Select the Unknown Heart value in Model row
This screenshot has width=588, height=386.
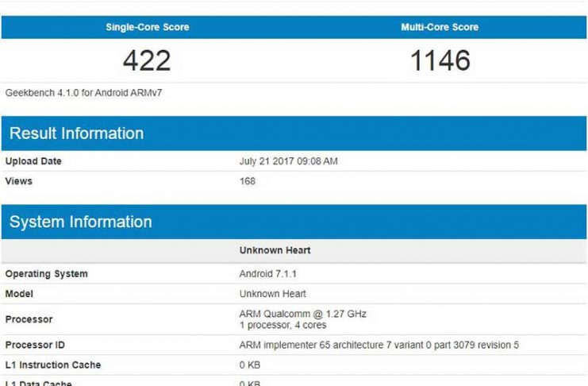pyautogui.click(x=272, y=294)
